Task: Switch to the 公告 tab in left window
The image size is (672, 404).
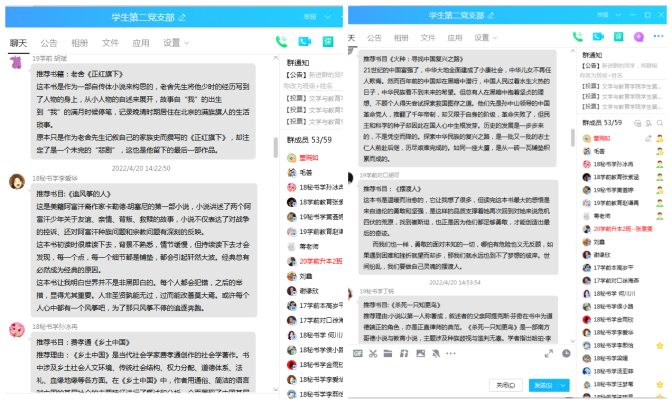Action: 49,43
